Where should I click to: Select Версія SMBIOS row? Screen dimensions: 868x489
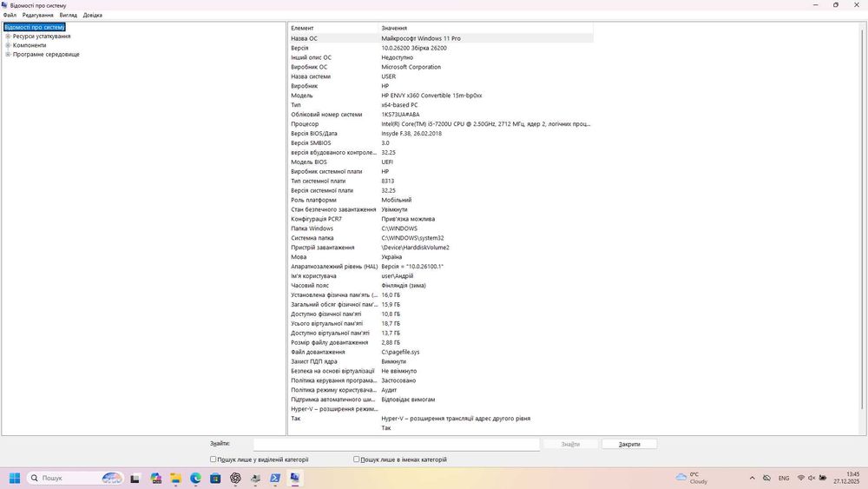441,143
